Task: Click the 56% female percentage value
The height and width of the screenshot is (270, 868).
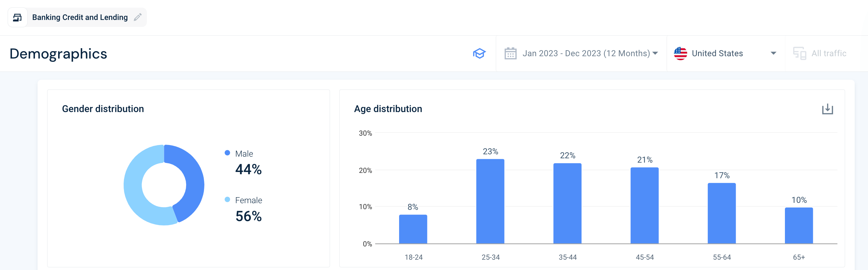Action: [x=248, y=216]
